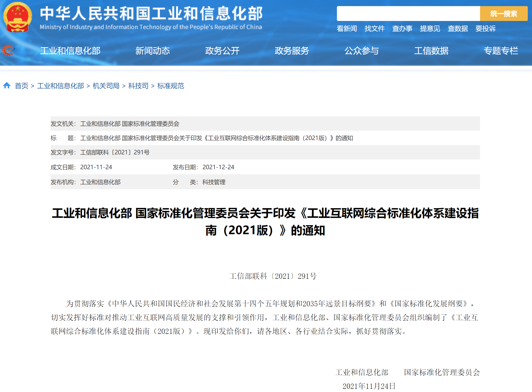
Task: Click the date 2021年11月24日 at bottom
Action: click(369, 386)
